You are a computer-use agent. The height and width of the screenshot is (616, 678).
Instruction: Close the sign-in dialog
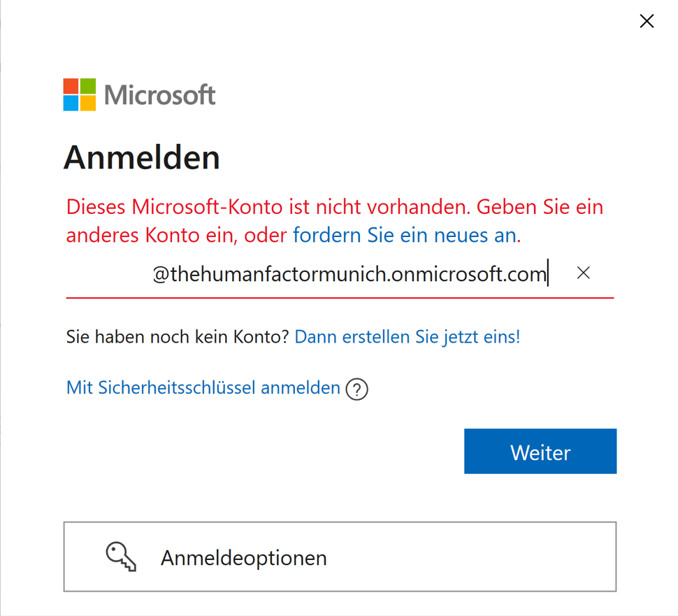tap(647, 21)
